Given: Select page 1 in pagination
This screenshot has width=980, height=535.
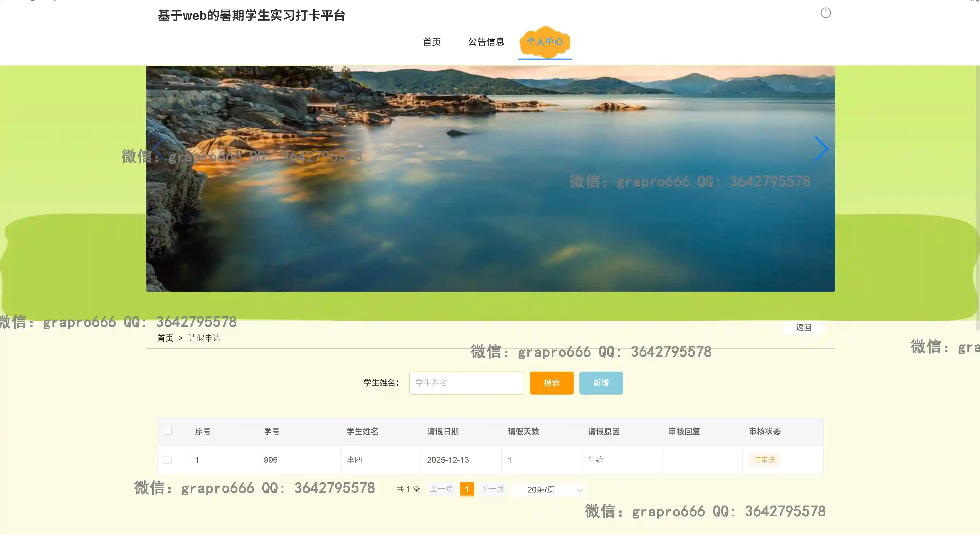Looking at the screenshot, I should coord(467,489).
